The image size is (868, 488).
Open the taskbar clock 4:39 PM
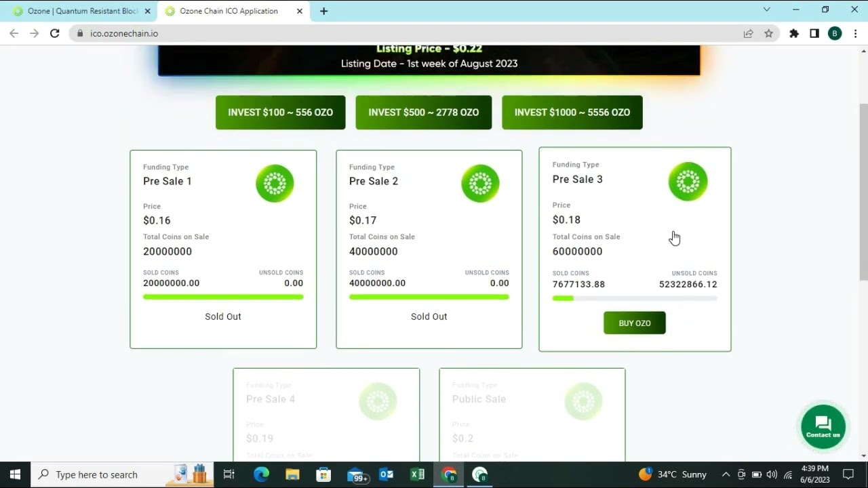[x=815, y=474]
